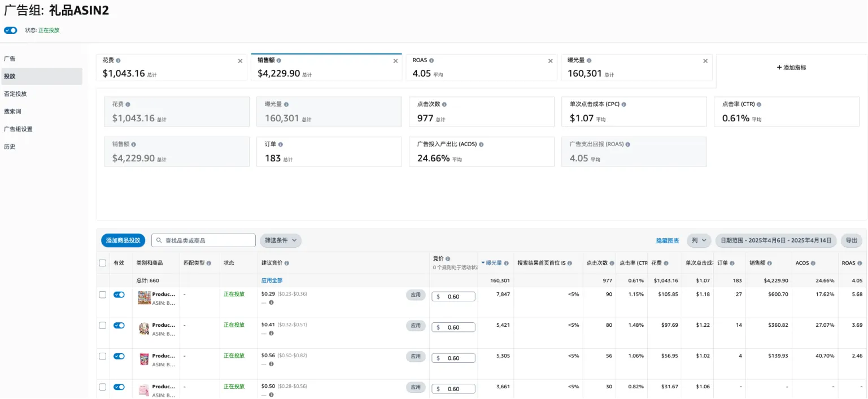868x399 pixels.
Task: Remove the ROAS metric card
Action: pos(551,61)
